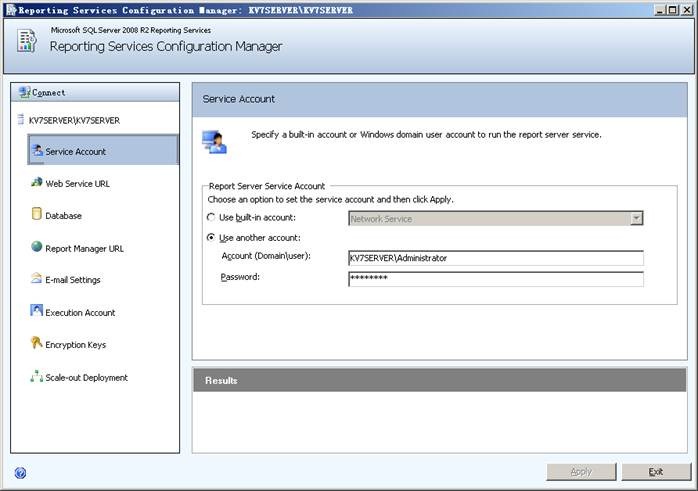This screenshot has width=698, height=491.
Task: Select the Use built-in account option
Action: tap(211, 218)
